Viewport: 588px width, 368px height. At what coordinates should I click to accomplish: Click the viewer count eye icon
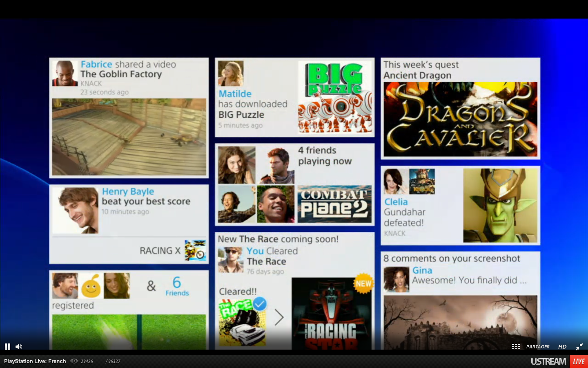(x=74, y=361)
